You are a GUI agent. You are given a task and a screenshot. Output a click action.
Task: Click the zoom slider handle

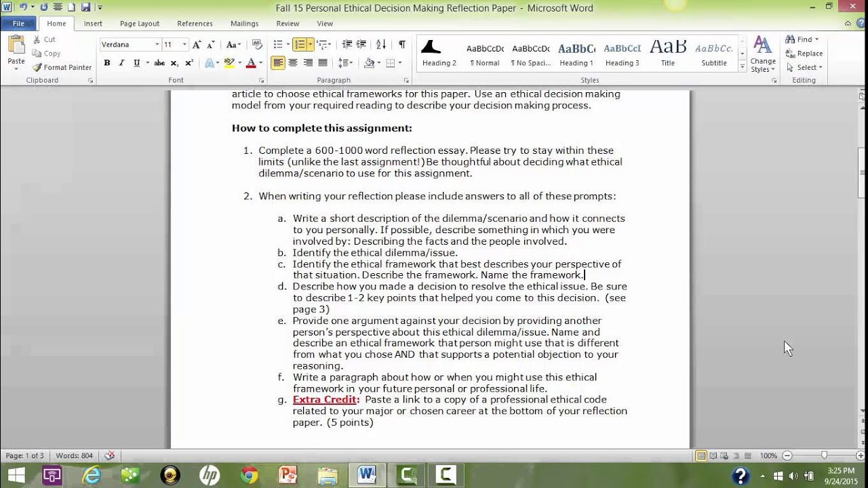(824, 455)
